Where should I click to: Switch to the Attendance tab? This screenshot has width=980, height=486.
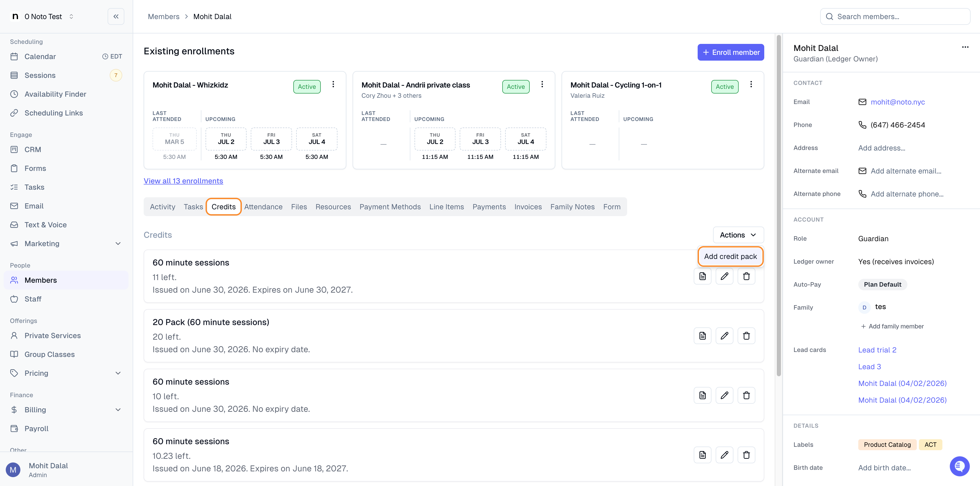pyautogui.click(x=263, y=207)
